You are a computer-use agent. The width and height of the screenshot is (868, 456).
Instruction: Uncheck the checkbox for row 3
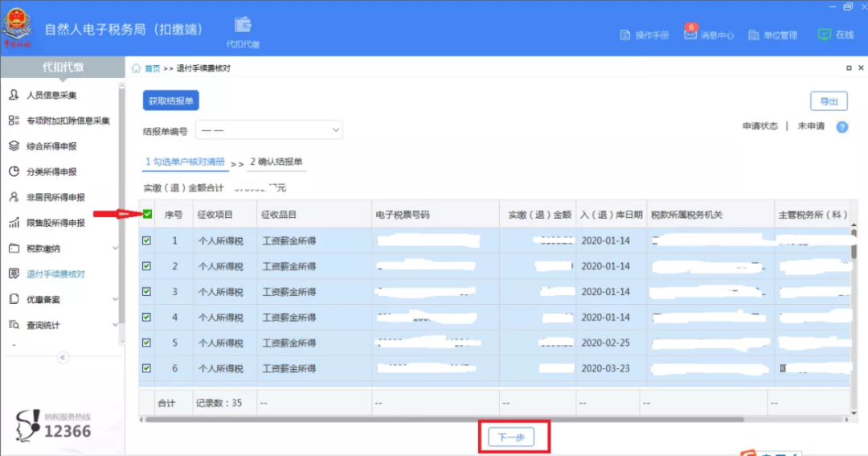[x=147, y=291]
